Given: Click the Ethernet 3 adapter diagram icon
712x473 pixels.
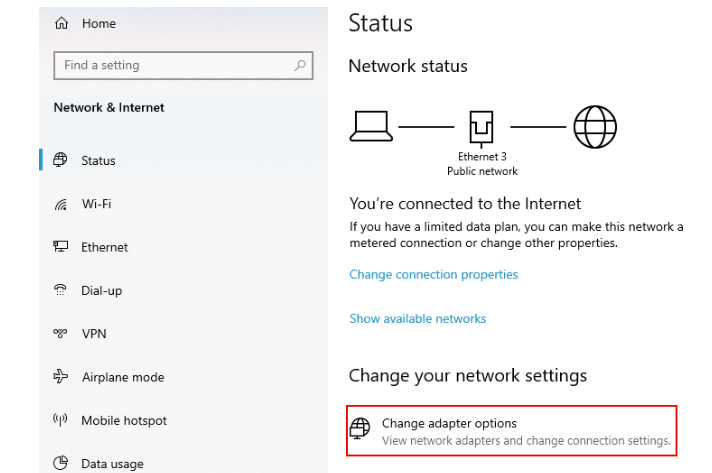Looking at the screenshot, I should coord(481,129).
